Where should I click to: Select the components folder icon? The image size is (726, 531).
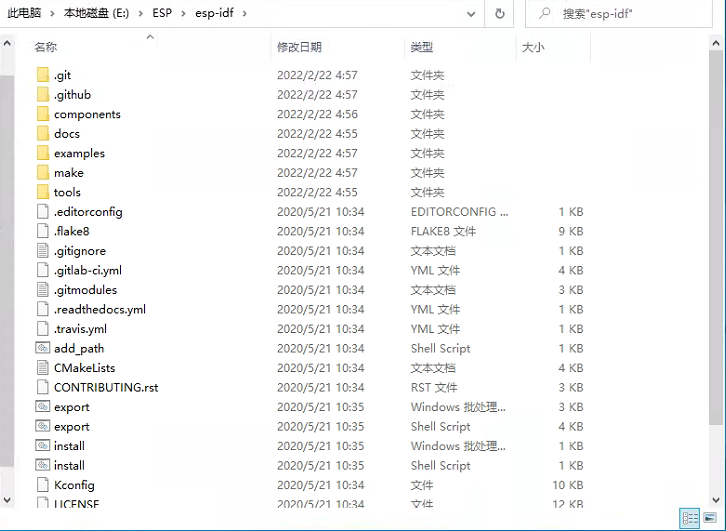43,113
